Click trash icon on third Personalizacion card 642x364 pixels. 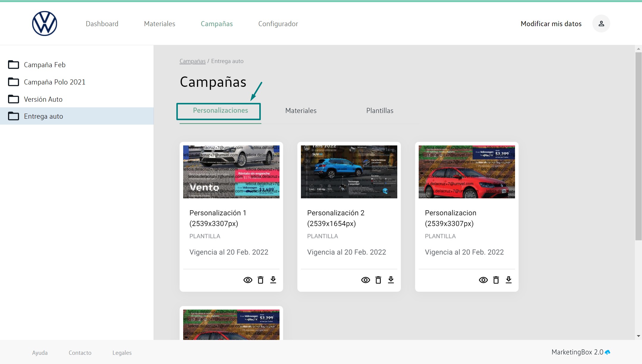(496, 280)
